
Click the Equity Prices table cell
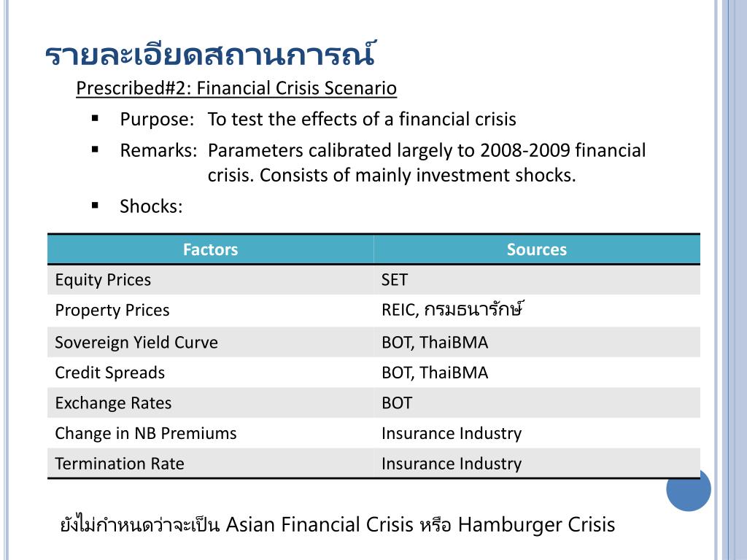[x=103, y=280]
